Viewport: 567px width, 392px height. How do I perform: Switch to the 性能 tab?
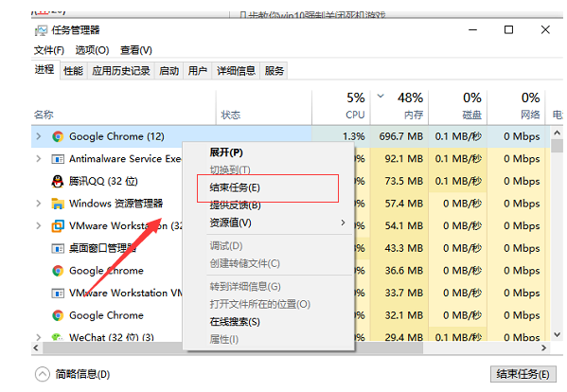point(74,71)
